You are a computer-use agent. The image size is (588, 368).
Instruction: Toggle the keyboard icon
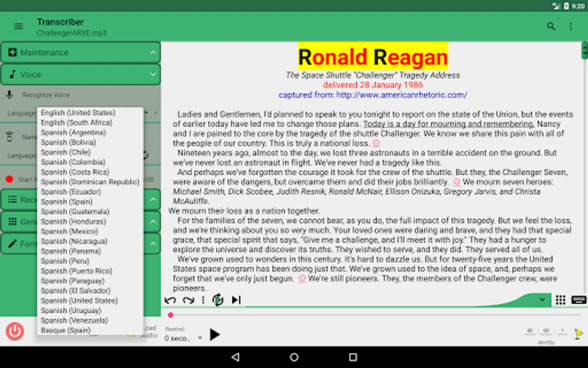[579, 300]
